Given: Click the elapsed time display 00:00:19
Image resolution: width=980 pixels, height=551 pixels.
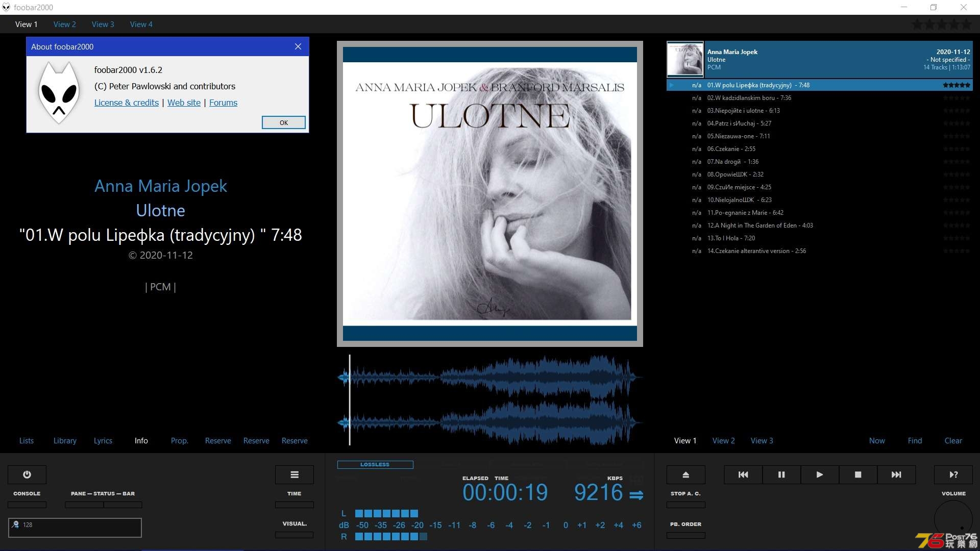Looking at the screenshot, I should (x=505, y=492).
